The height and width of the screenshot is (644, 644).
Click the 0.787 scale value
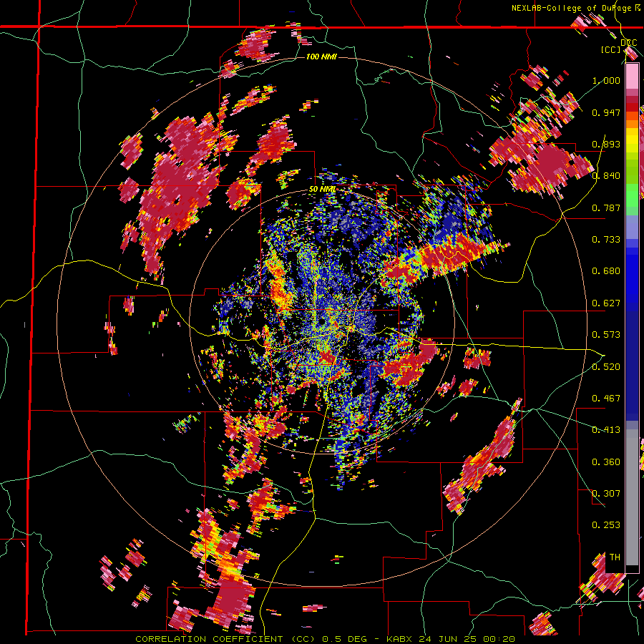pyautogui.click(x=606, y=208)
